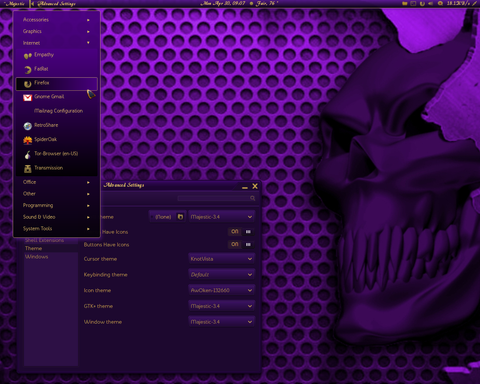Launch Firefox from the menu
The height and width of the screenshot is (384, 480).
(57, 83)
